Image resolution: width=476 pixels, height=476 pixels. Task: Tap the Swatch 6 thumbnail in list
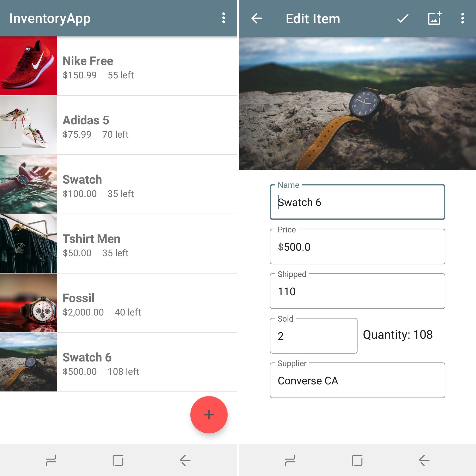29,362
